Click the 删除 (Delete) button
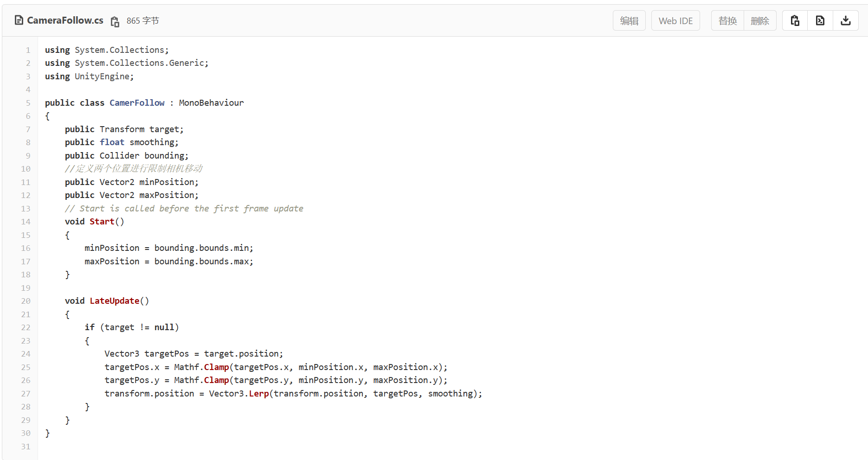This screenshot has width=868, height=460. [x=759, y=21]
